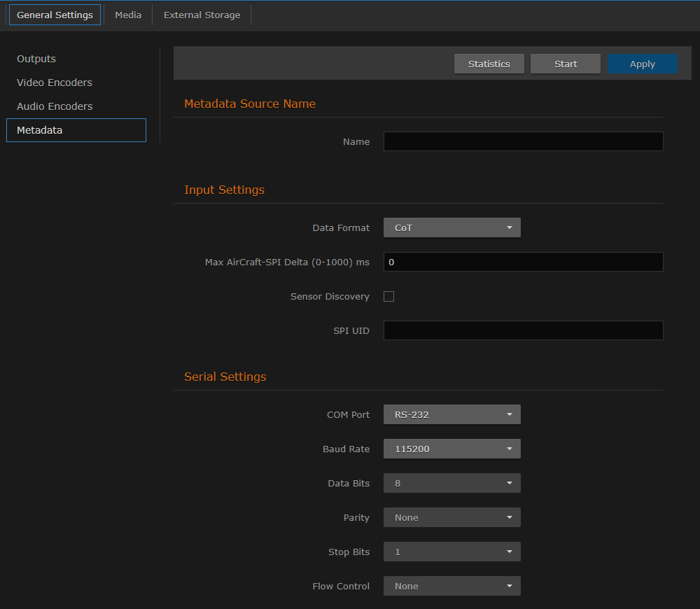700x609 pixels.
Task: Click the Apply button
Action: [642, 63]
